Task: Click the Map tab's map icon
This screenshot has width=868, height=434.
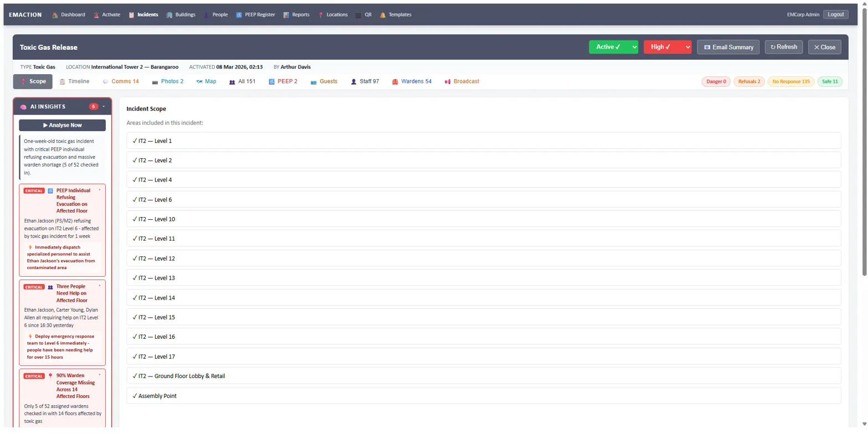Action: (x=199, y=82)
